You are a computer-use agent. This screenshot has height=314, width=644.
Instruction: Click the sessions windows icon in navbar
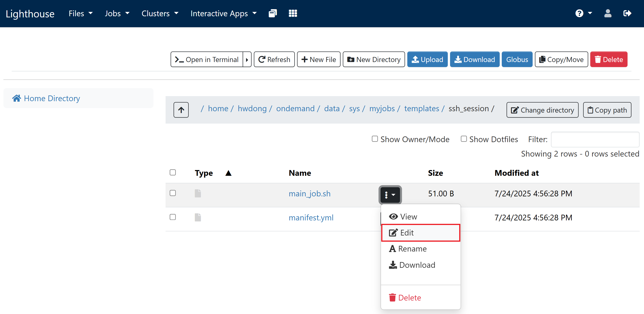tap(273, 13)
